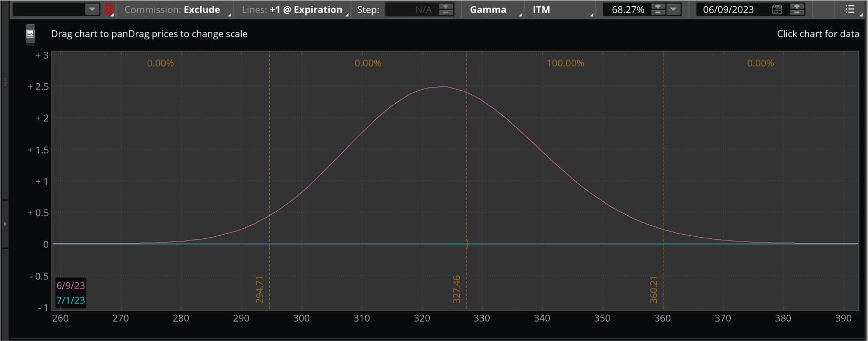Expand the probability range preset dropdown arrow

click(674, 9)
